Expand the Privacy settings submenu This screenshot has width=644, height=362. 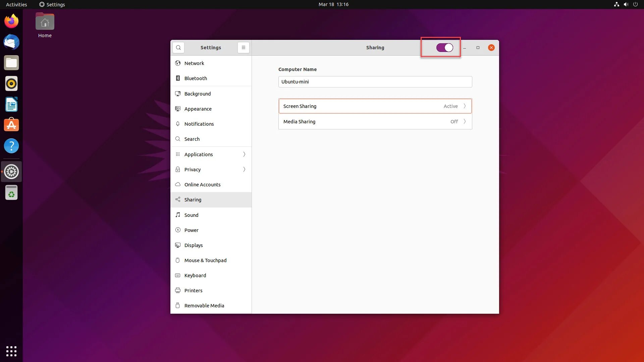(x=244, y=169)
